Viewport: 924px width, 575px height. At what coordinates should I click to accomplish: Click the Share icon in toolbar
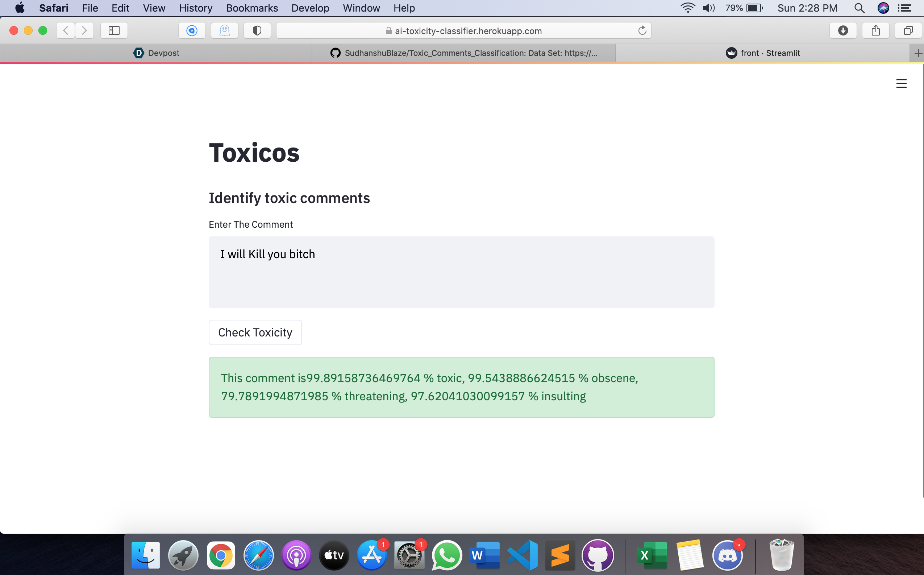coord(875,30)
